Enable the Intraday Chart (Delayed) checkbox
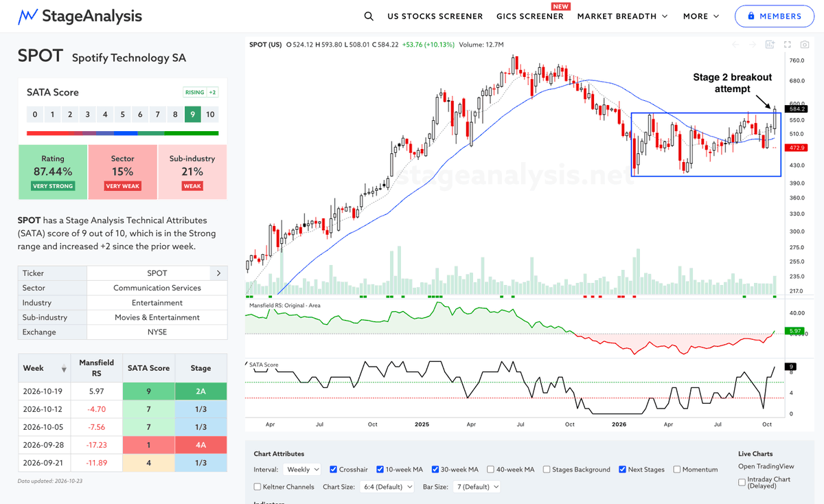 click(x=742, y=483)
